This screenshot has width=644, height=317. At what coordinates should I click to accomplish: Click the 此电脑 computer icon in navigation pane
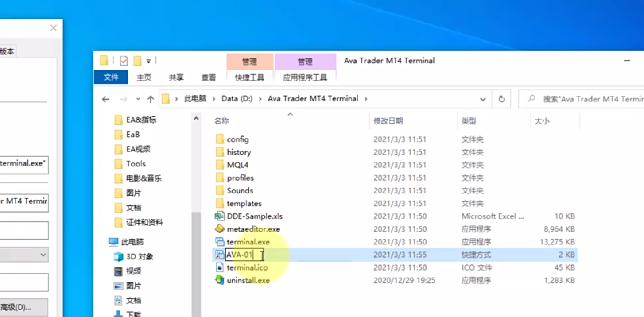[x=114, y=242]
